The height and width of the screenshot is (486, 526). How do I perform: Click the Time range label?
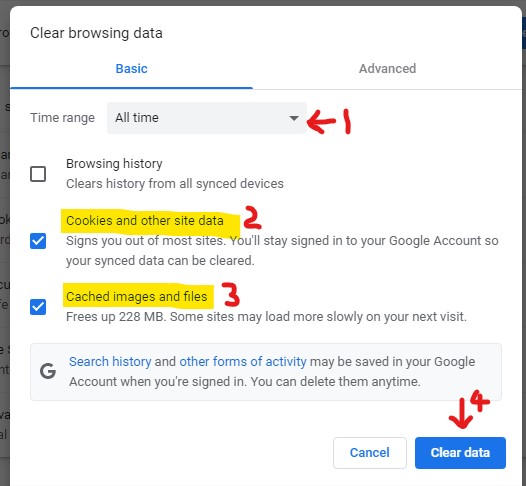(62, 118)
